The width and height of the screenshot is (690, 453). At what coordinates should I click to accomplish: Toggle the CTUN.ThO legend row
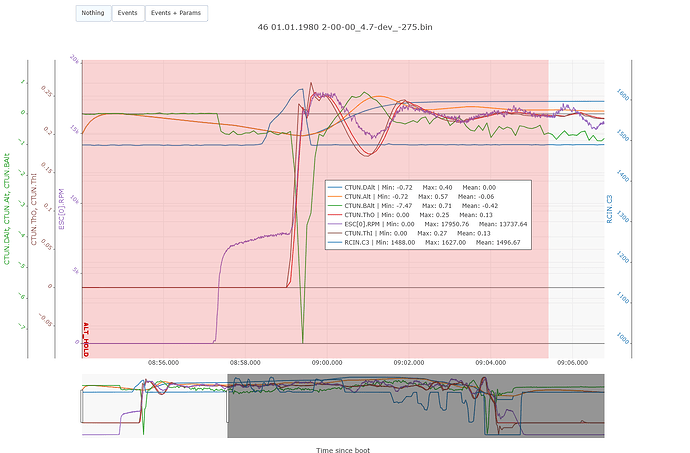pos(428,215)
